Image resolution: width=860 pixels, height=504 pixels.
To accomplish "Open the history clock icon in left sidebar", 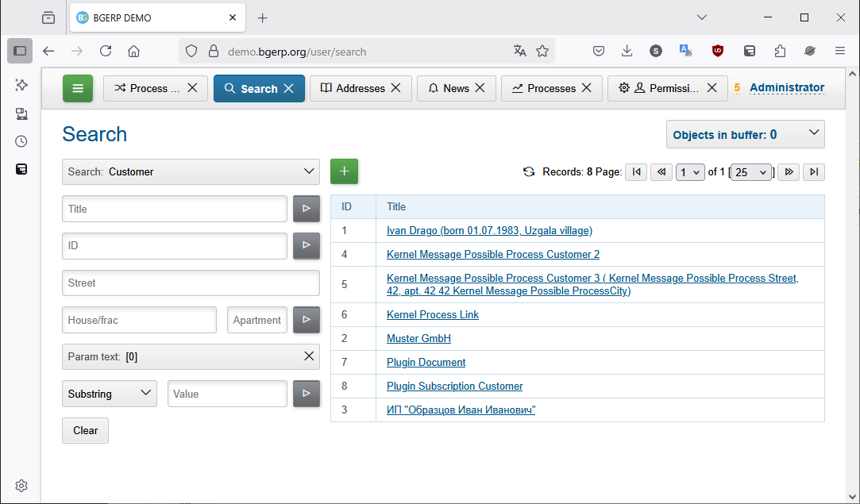I will pyautogui.click(x=21, y=140).
